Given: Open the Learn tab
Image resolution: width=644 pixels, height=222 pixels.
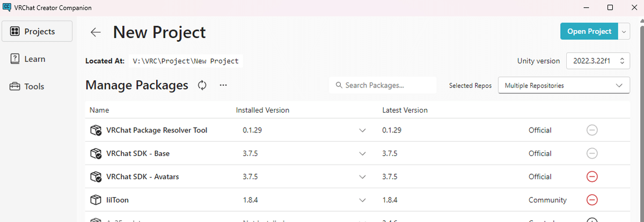Looking at the screenshot, I should tap(38, 59).
